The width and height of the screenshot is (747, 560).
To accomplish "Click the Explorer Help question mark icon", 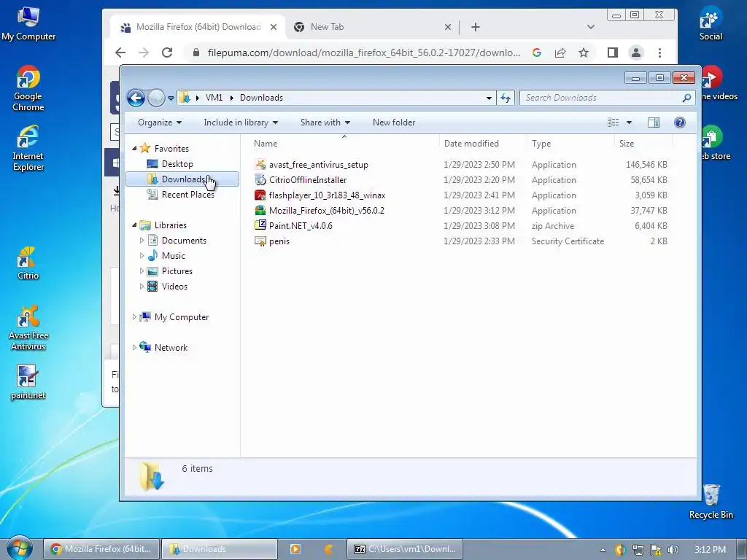I will (680, 122).
